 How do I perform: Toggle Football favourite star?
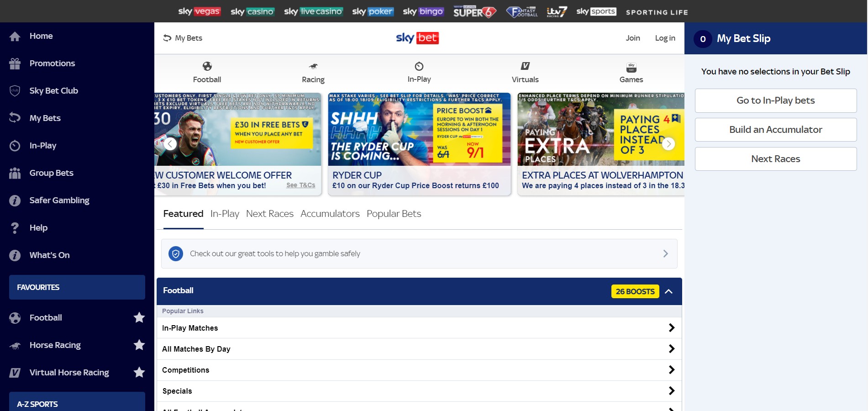pos(139,317)
